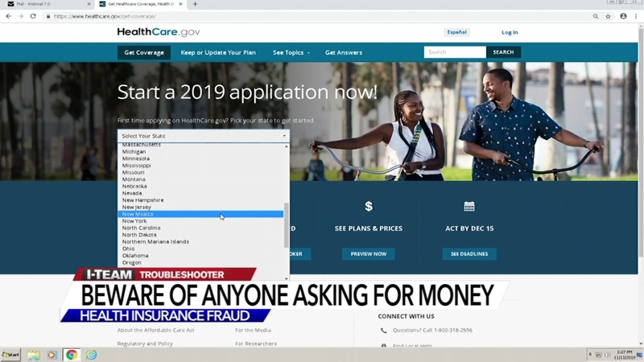Screen dimensions: 644x362
Task: Expand the See Topics menu
Action: (x=291, y=52)
